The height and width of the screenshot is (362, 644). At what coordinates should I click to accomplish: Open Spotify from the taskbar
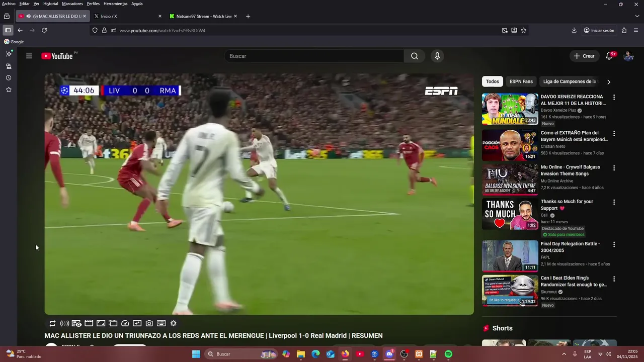pos(448,354)
